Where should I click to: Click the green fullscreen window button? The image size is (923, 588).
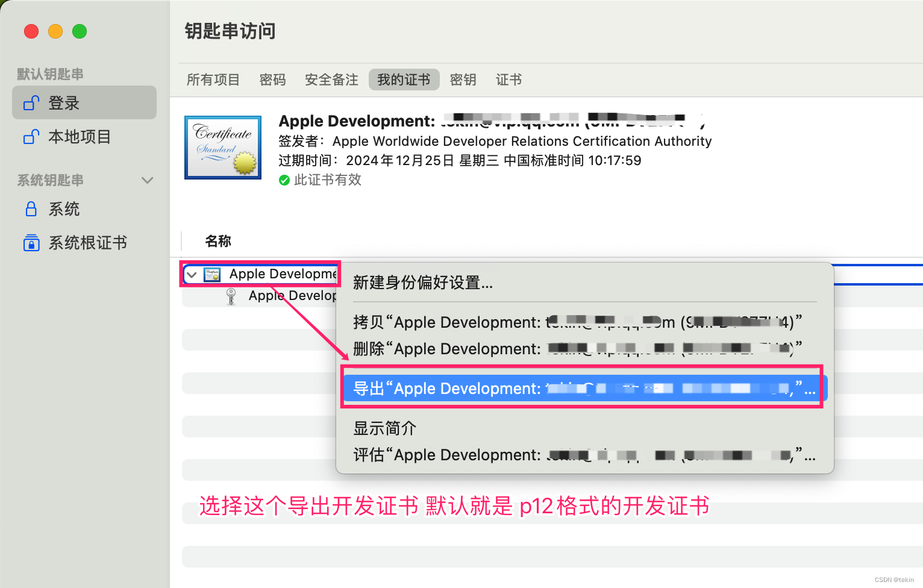pyautogui.click(x=80, y=31)
